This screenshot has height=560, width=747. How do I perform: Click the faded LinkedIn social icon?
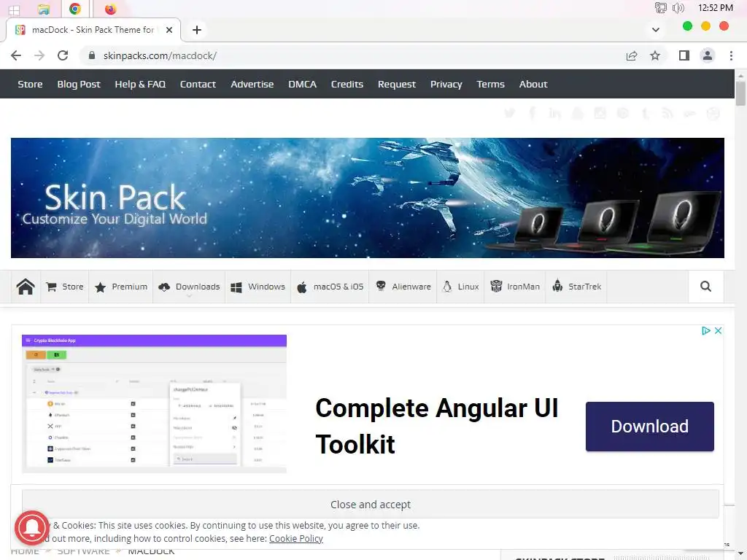point(554,113)
